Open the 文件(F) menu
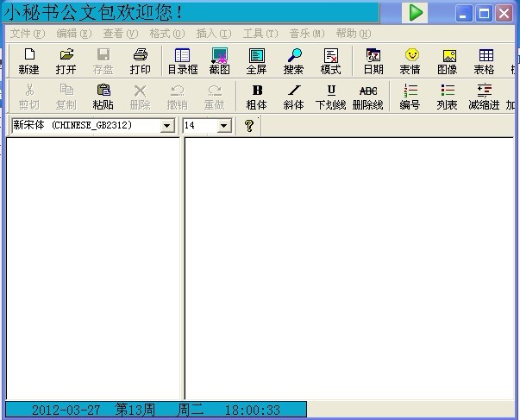The image size is (520, 420). pyautogui.click(x=28, y=34)
